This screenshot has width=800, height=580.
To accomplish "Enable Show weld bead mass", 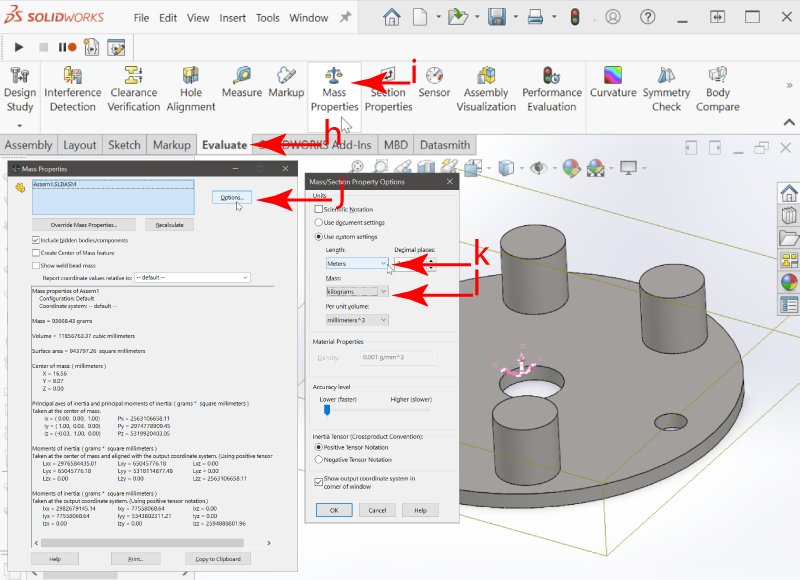I will pyautogui.click(x=36, y=265).
